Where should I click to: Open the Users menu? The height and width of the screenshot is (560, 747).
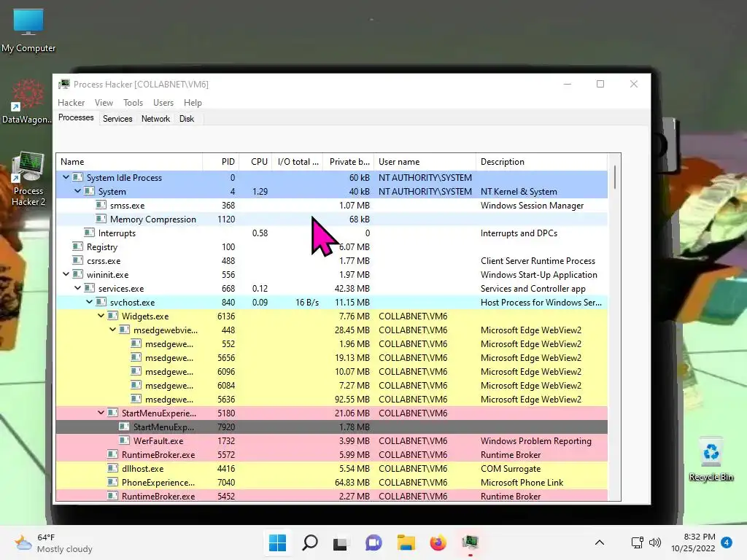click(163, 103)
